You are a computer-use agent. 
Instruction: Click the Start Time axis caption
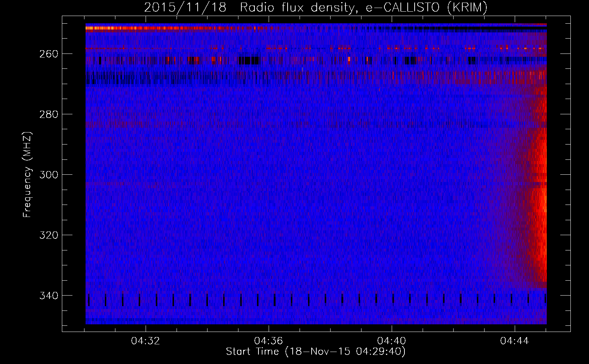(316, 352)
